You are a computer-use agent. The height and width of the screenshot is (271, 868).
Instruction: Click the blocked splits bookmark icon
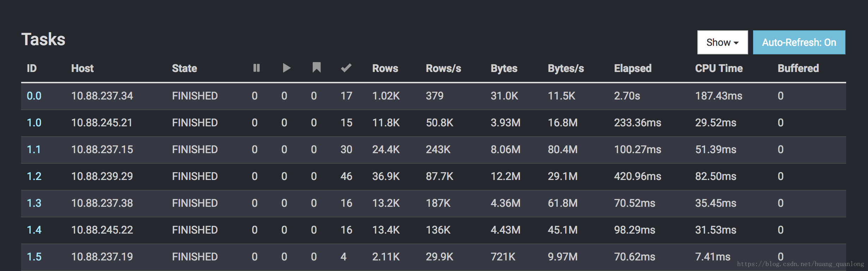point(317,67)
